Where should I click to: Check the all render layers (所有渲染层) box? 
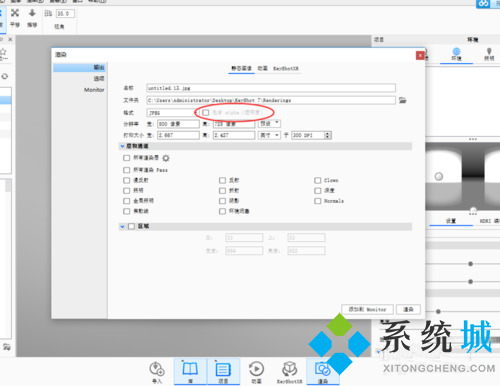[x=126, y=158]
